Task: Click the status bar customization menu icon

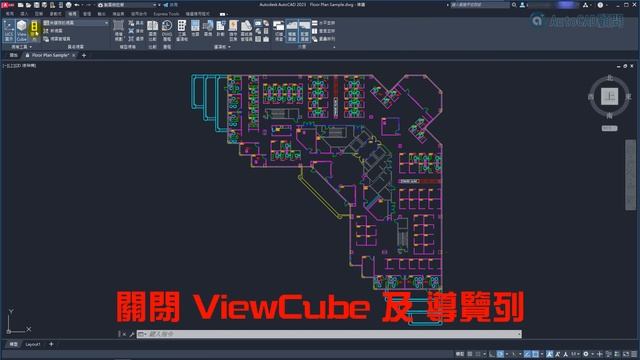Action: [634, 354]
